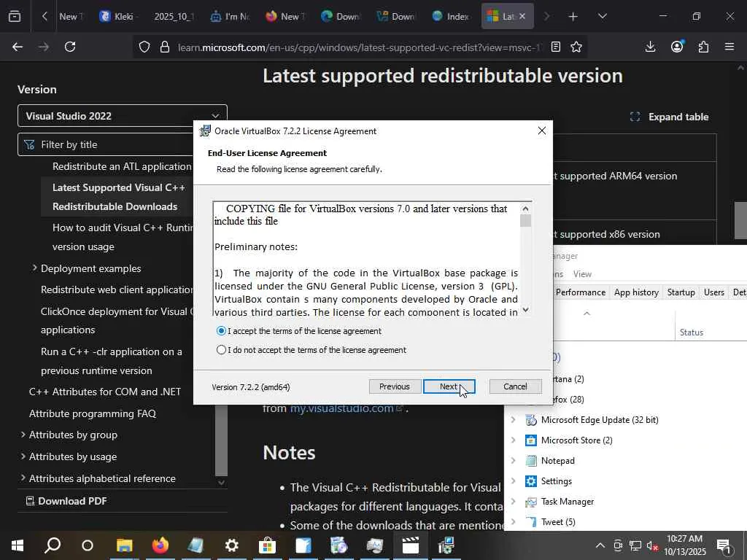Open Cortana circle on taskbar

click(x=88, y=545)
